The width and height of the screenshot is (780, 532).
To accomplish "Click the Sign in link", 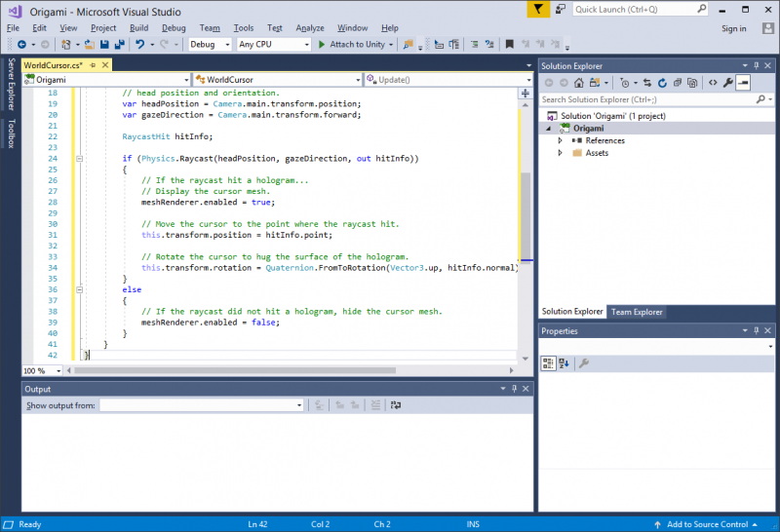I will 734,28.
